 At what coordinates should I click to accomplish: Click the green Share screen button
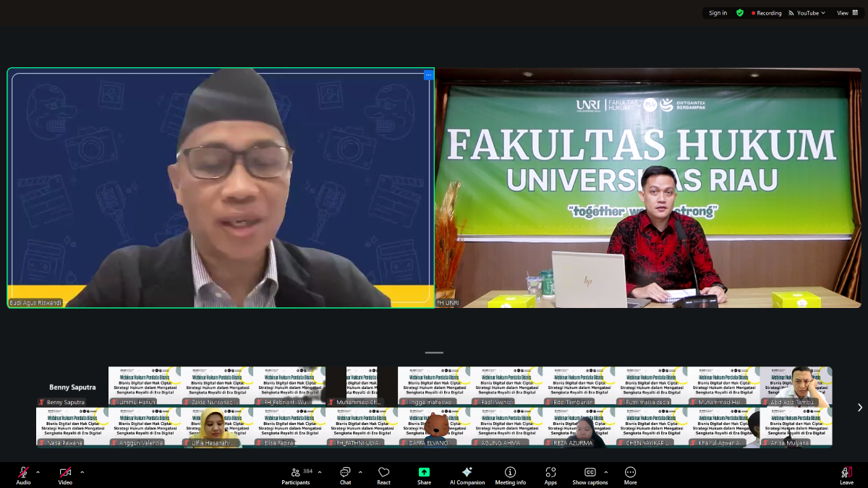coord(424,475)
